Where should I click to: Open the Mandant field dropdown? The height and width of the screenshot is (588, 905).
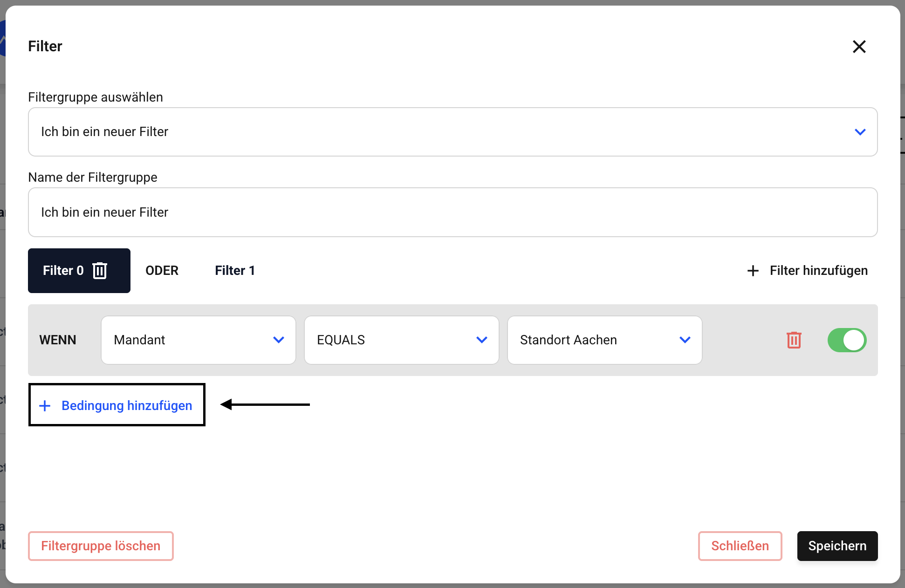click(199, 340)
